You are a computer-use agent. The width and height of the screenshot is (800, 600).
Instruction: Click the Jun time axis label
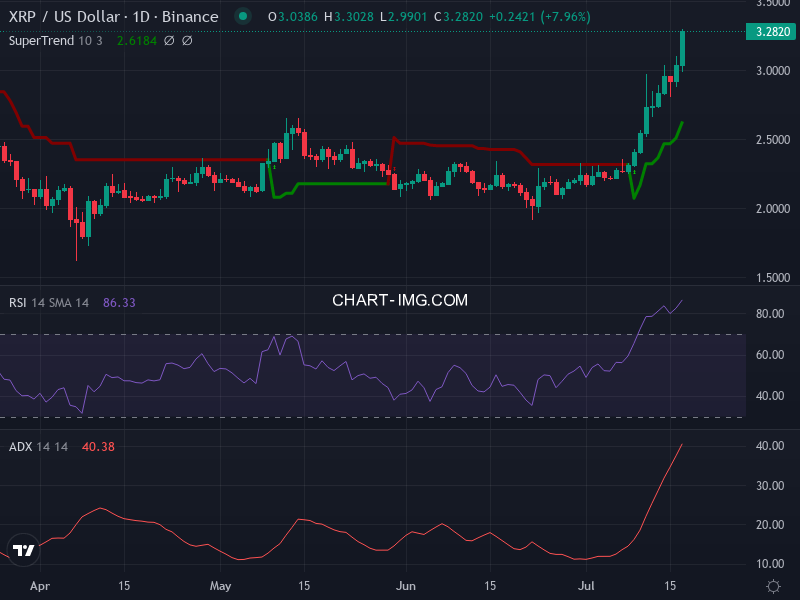(406, 586)
